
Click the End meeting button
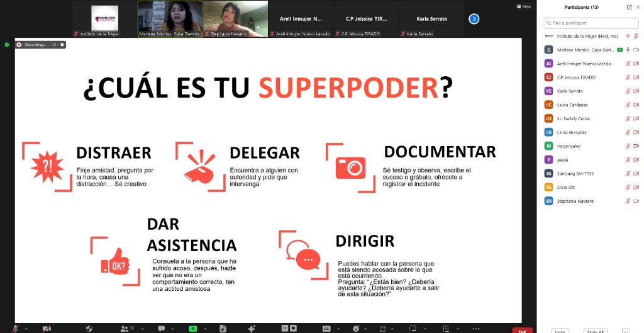pos(523,330)
